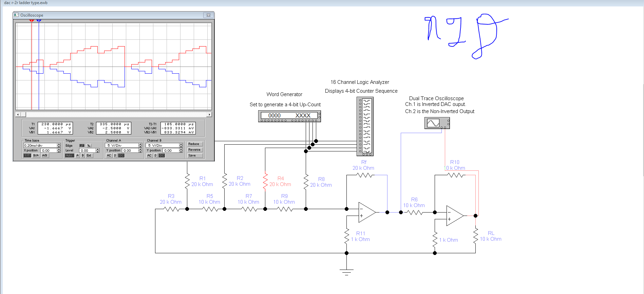Viewport: 644px width, 294px height.
Task: Click the X position value field
Action: coord(49,150)
